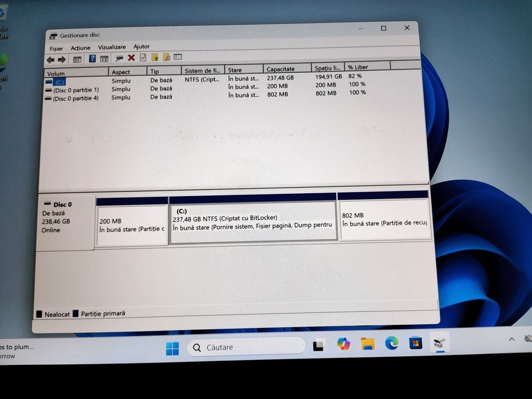Image resolution: width=532 pixels, height=399 pixels.
Task: Open the Windows Start menu
Action: point(172,349)
